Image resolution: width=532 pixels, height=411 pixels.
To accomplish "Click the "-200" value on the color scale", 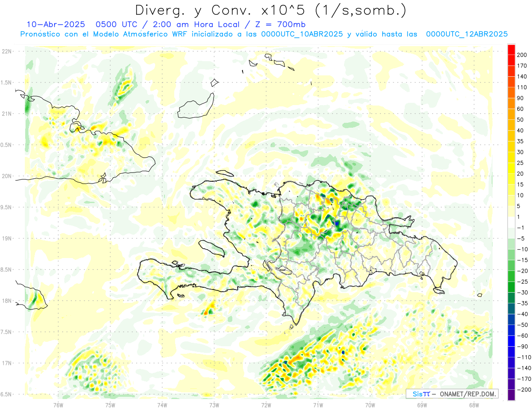I will coord(524,390).
